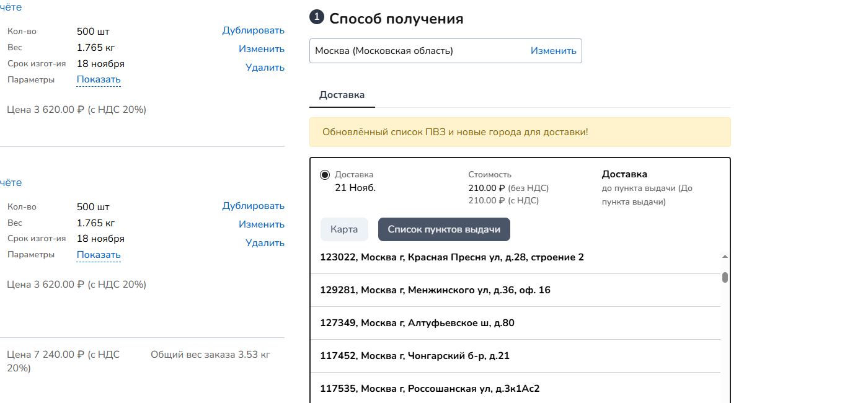Switch to the Доставка tab
Viewport: 868px width, 403px height.
[x=342, y=95]
